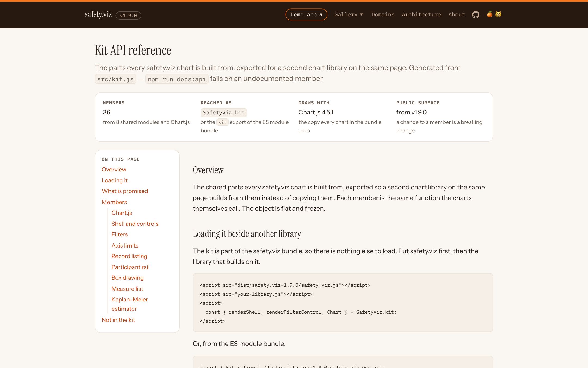
Task: Expand the Gallery dropdown menu
Action: pyautogui.click(x=349, y=15)
